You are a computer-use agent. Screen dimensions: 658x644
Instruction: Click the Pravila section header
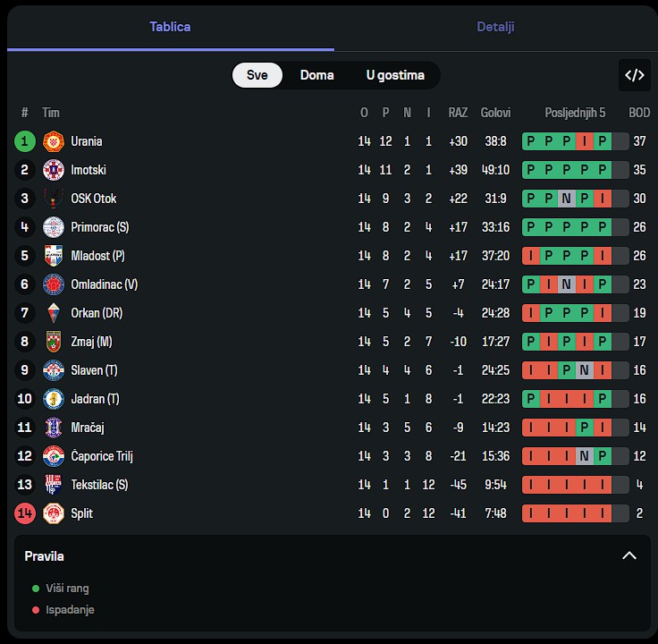point(45,556)
